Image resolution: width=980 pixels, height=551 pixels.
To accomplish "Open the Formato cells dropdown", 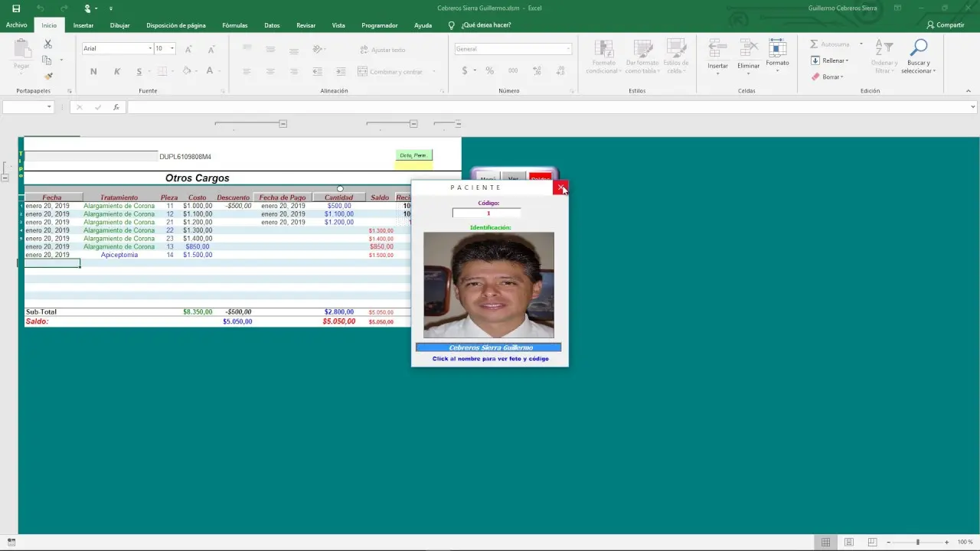I will (777, 56).
